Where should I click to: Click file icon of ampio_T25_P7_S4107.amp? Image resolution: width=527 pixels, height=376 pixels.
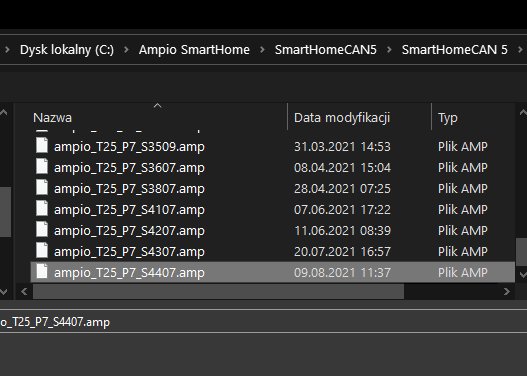pos(42,208)
